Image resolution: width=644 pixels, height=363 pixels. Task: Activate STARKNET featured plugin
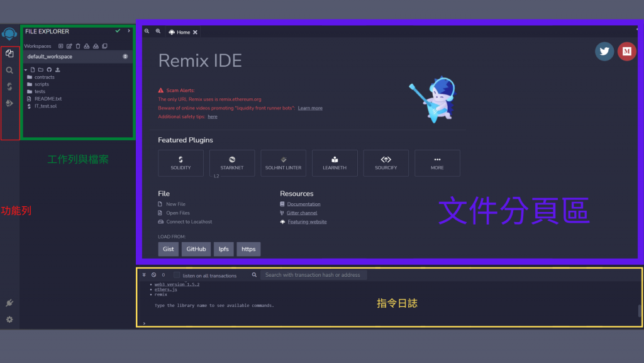click(232, 163)
